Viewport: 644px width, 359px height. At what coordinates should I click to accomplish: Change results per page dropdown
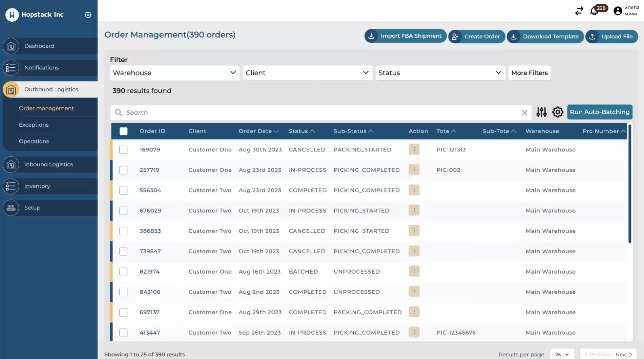[x=562, y=354]
